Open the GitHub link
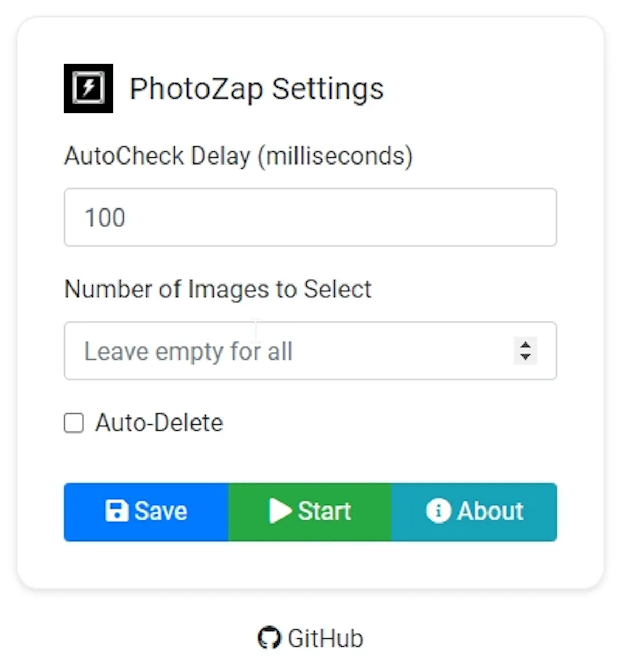 tap(310, 638)
